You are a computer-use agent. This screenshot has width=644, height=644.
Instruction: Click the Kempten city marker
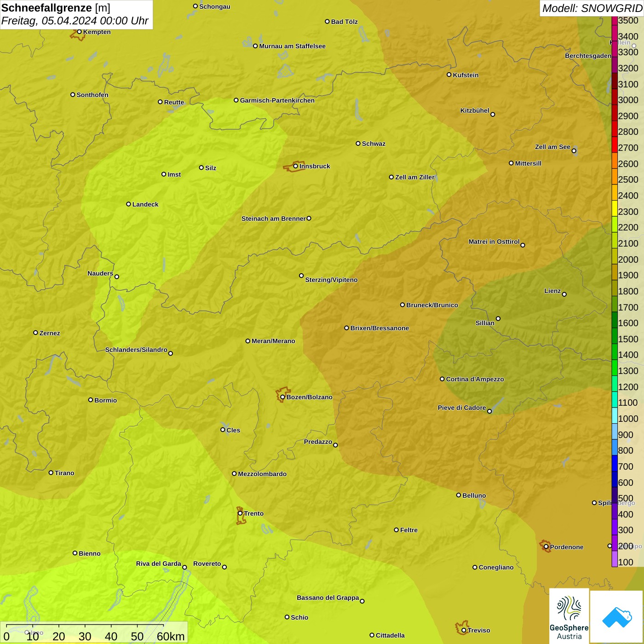pos(79,32)
